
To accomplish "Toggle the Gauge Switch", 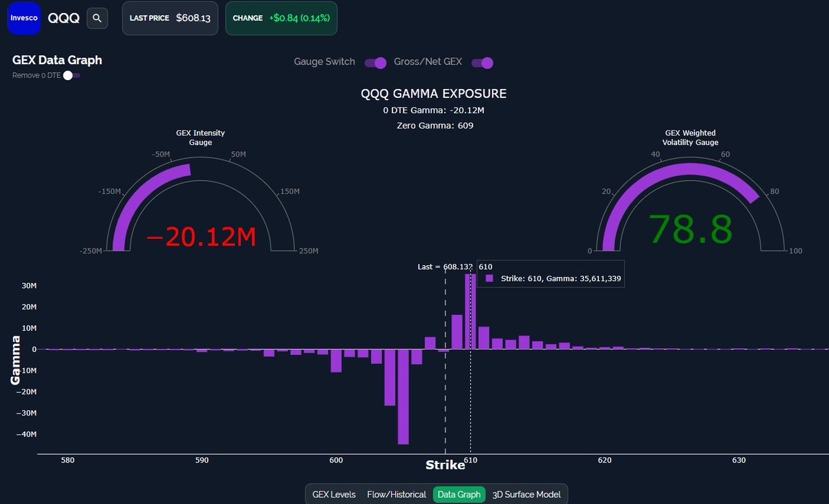I will [374, 62].
